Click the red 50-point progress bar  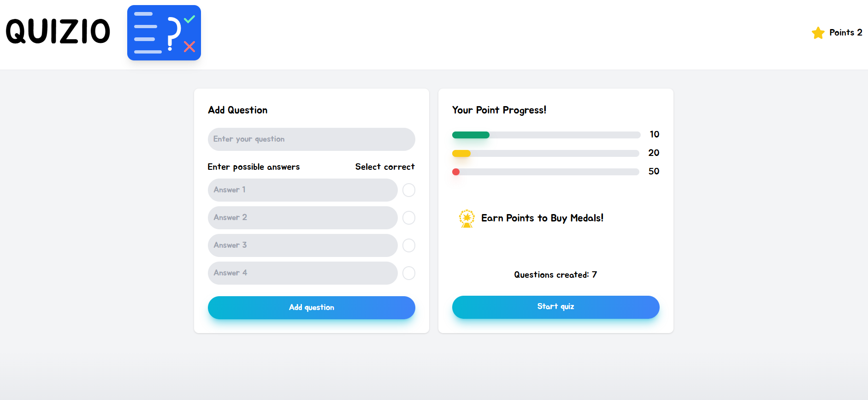tap(546, 172)
